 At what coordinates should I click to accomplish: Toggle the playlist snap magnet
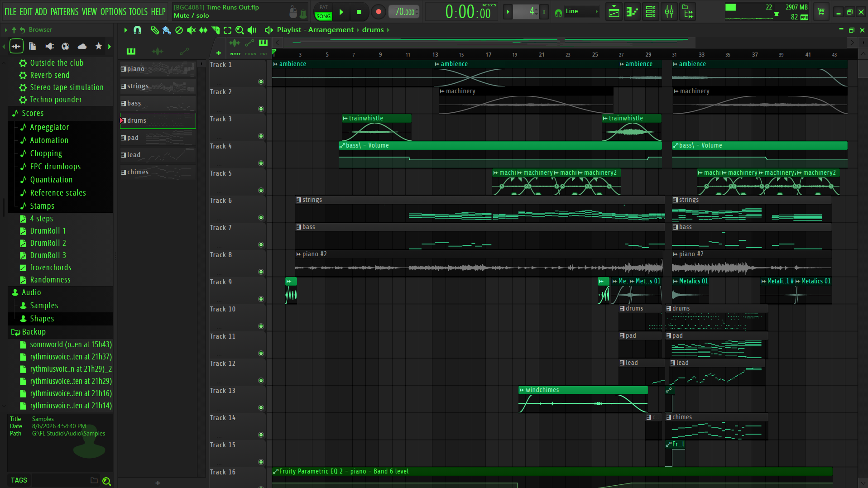137,30
